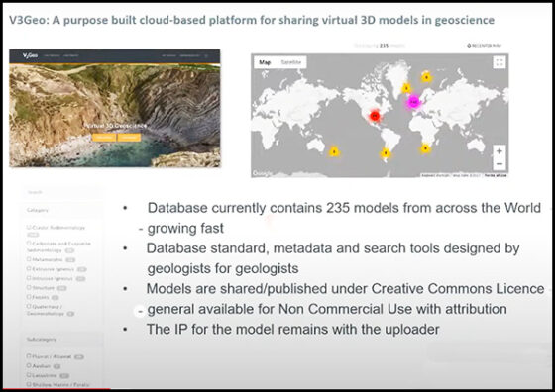
Task: Click the yellow marker at southern South America
Action: point(386,153)
